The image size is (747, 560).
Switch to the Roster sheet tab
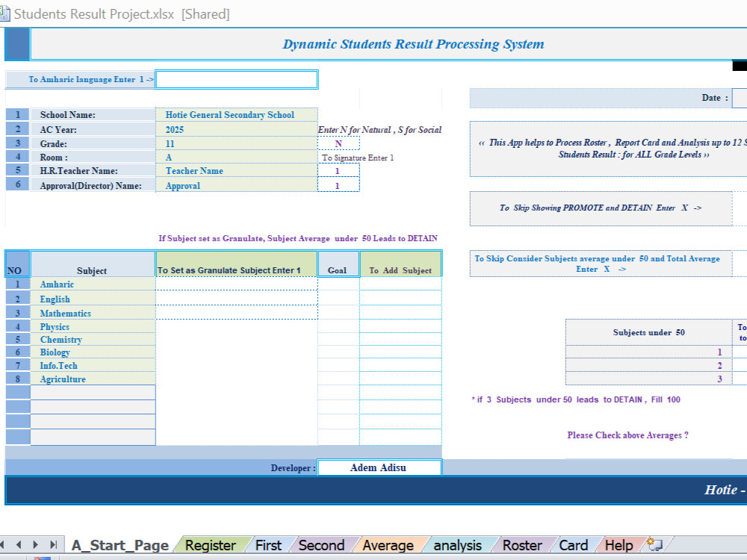pos(522,545)
